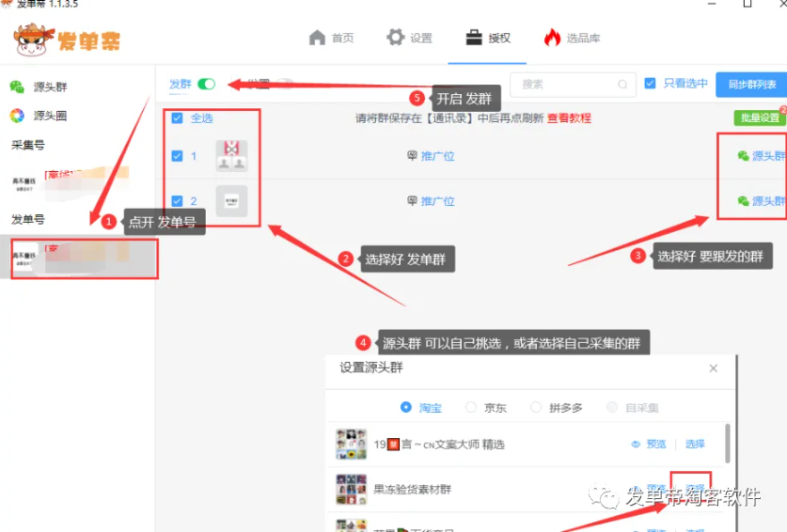
Task: Open the 查看教程 link
Action: pyautogui.click(x=569, y=117)
